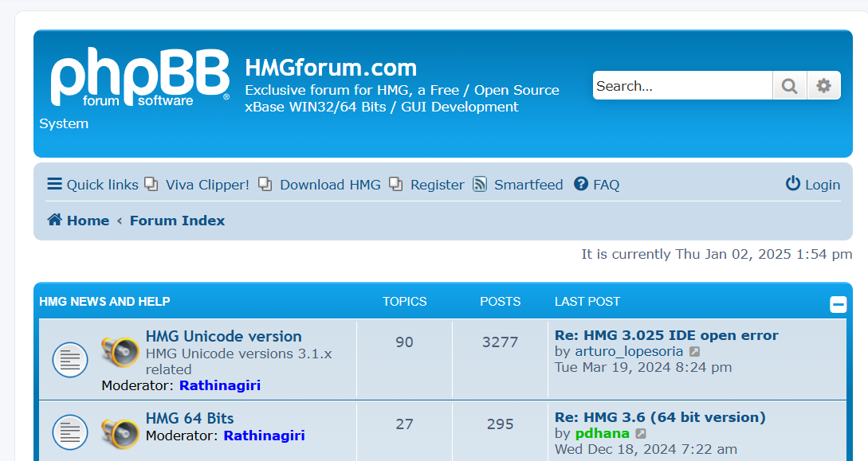Click topic count 27 for HMG 64 Bits

[x=404, y=424]
